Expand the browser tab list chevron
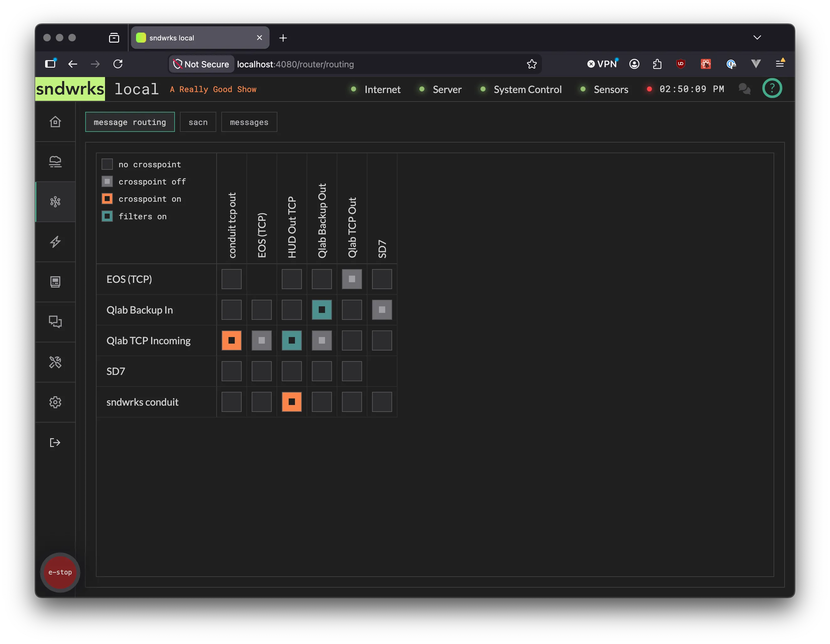The image size is (830, 644). (x=757, y=37)
